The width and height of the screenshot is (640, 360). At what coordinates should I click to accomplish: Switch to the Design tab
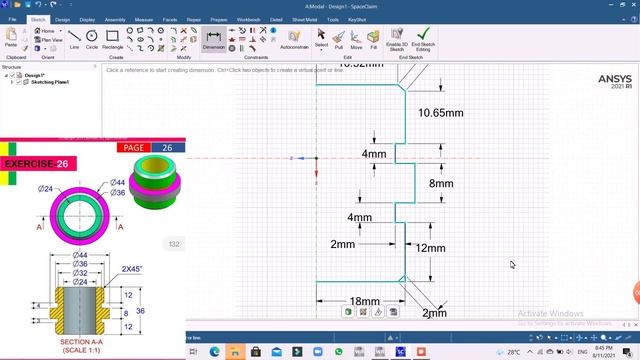pos(62,20)
